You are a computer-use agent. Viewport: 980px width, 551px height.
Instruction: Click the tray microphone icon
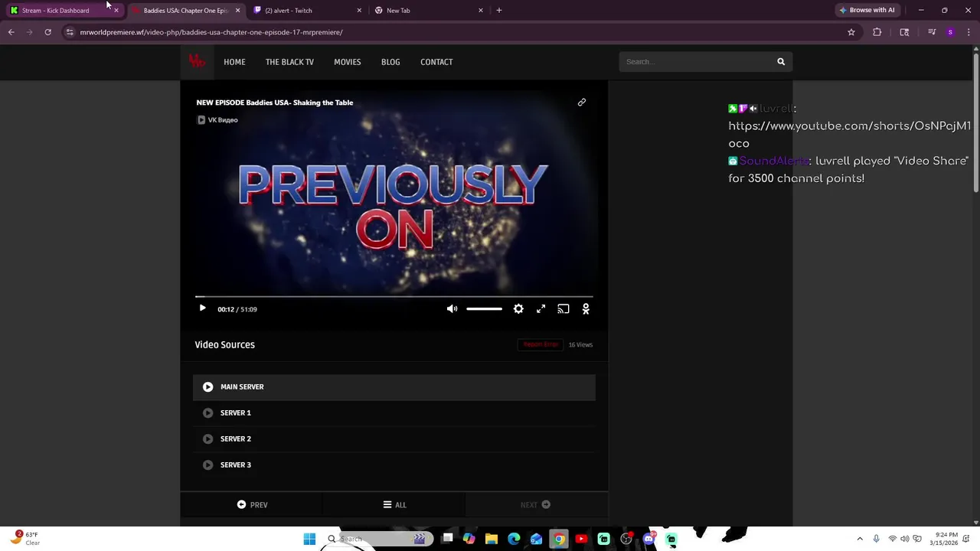(x=877, y=539)
